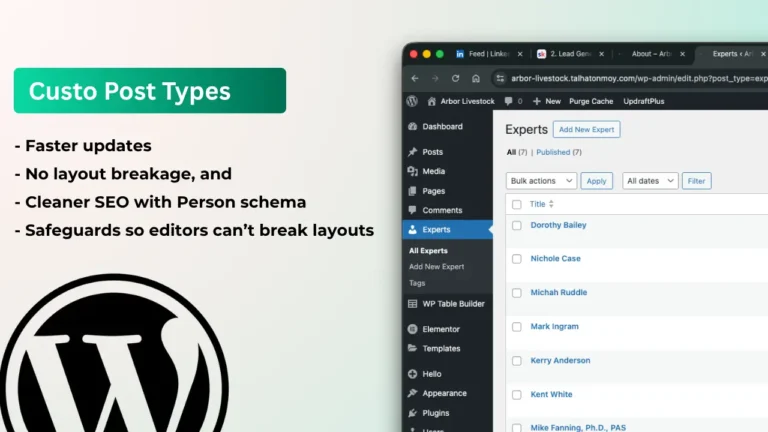Screen dimensions: 768x432
Task: Check the Kerry Anderson row
Action: tap(516, 361)
